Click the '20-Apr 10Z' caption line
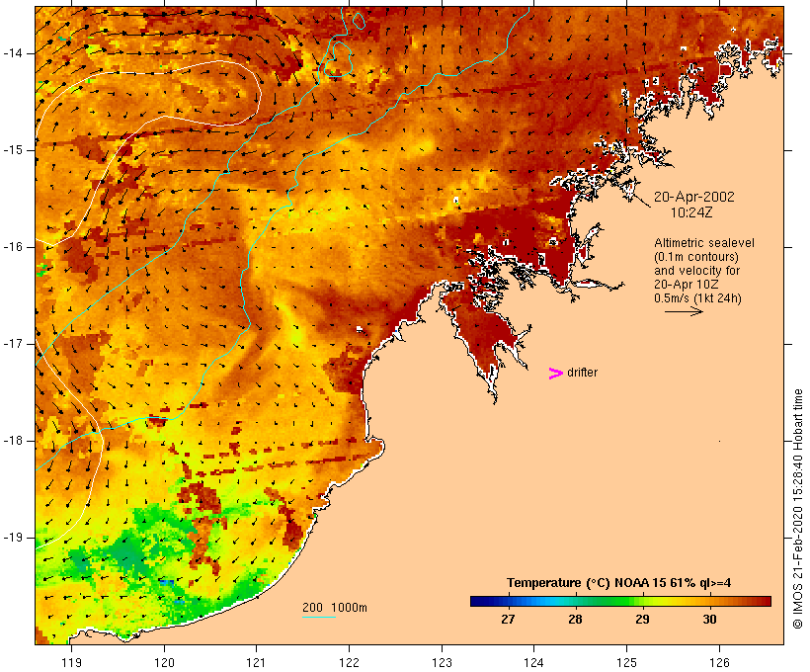 pyautogui.click(x=686, y=285)
